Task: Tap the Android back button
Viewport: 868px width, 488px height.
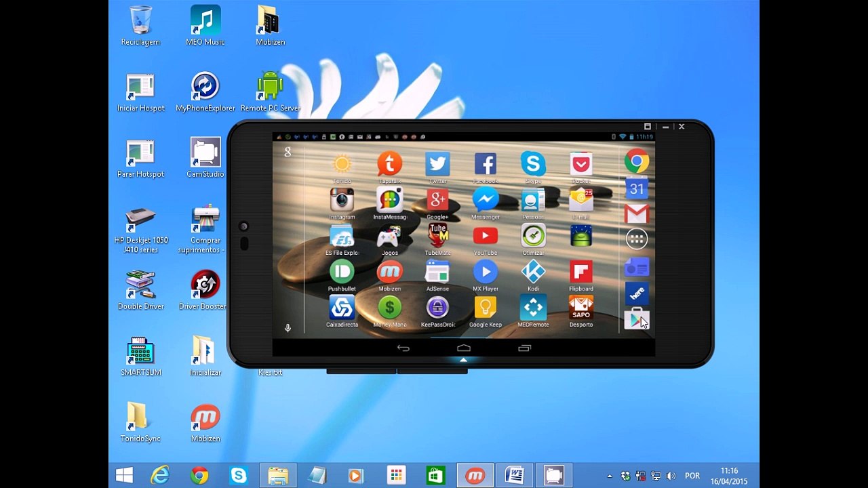Action: (x=403, y=348)
